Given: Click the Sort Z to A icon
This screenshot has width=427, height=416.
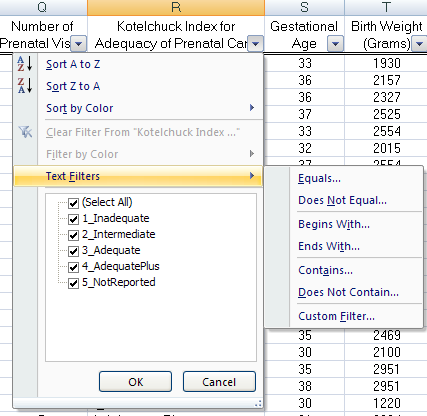Looking at the screenshot, I should click(x=25, y=86).
